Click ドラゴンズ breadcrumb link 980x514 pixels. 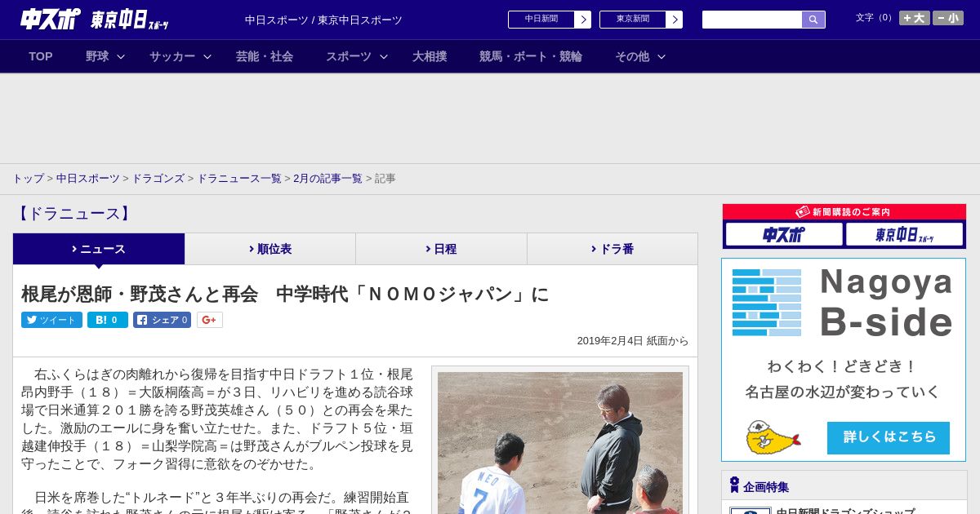coord(158,179)
